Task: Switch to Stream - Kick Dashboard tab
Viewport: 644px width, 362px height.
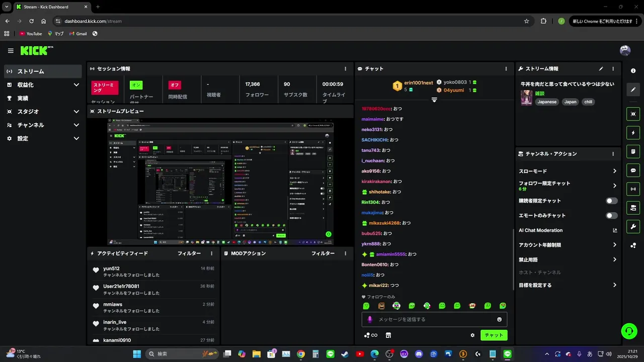Action: pyautogui.click(x=51, y=7)
